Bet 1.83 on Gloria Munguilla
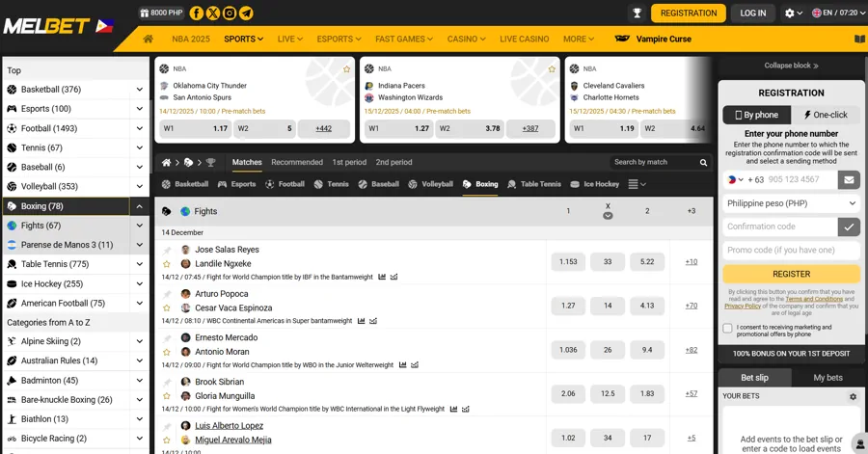The image size is (868, 454). click(x=646, y=393)
